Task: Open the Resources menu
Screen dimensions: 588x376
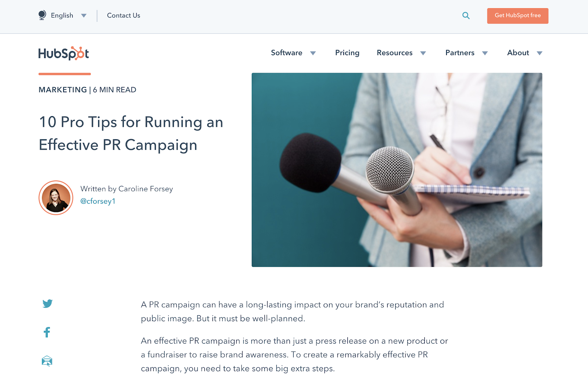Action: [395, 53]
